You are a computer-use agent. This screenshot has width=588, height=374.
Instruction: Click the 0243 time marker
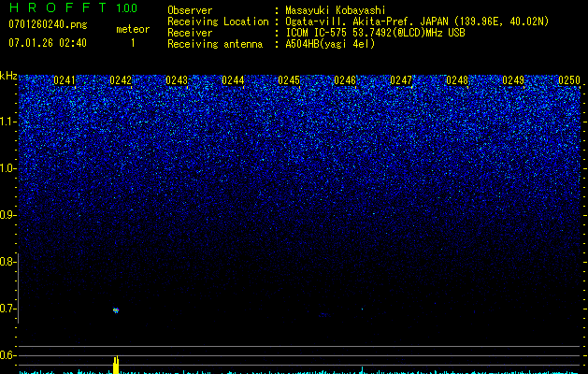(x=177, y=80)
